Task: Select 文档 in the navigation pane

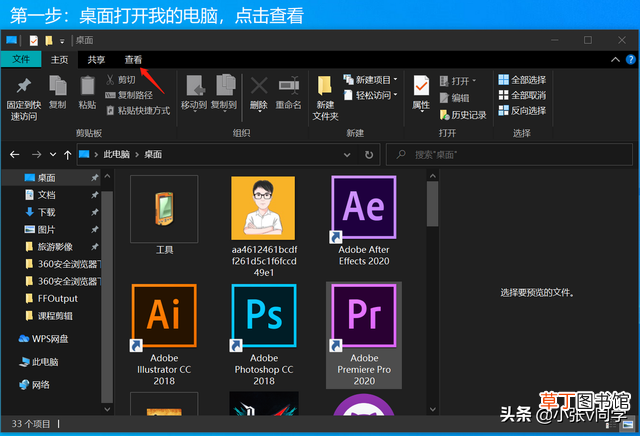Action: pyautogui.click(x=47, y=195)
